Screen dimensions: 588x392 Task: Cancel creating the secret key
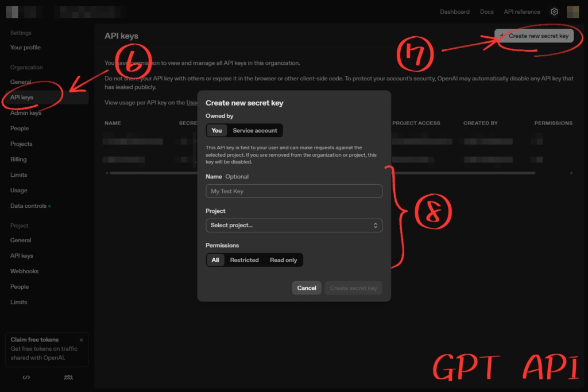click(306, 288)
